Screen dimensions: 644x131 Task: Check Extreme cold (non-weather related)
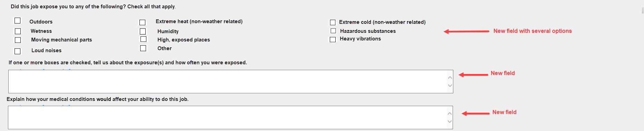(x=333, y=22)
